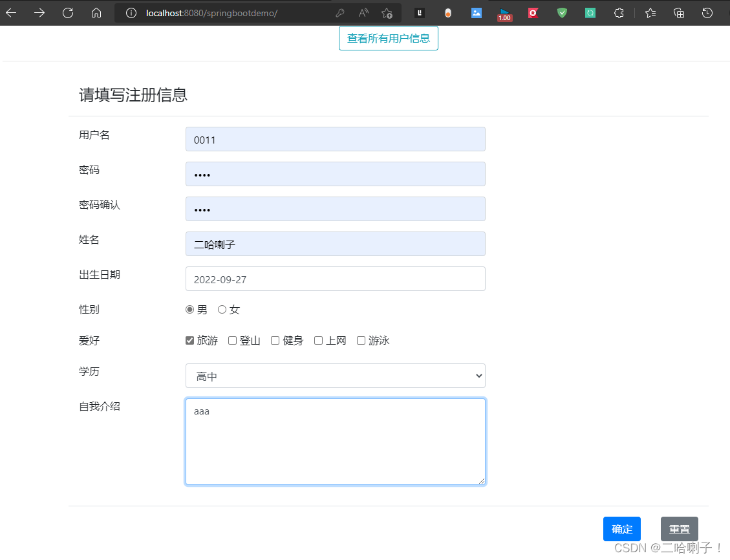The image size is (730, 560).
Task: Open the Favorites list icon
Action: pyautogui.click(x=650, y=12)
